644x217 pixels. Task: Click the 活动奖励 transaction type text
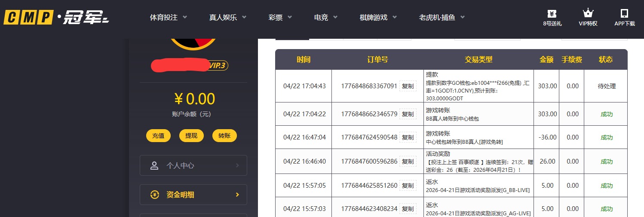coord(438,154)
